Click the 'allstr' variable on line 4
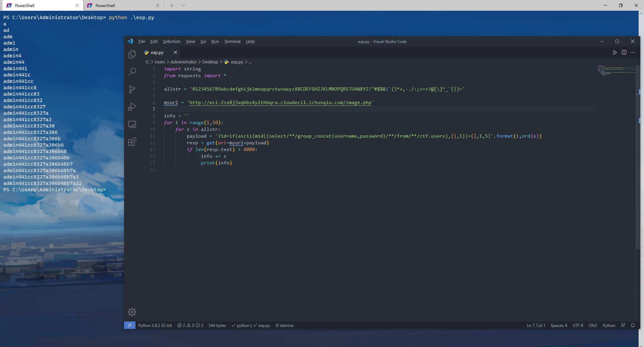 click(172, 89)
